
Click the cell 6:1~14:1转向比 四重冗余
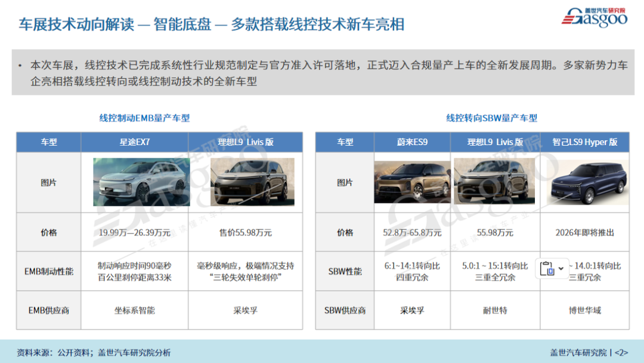412,271
